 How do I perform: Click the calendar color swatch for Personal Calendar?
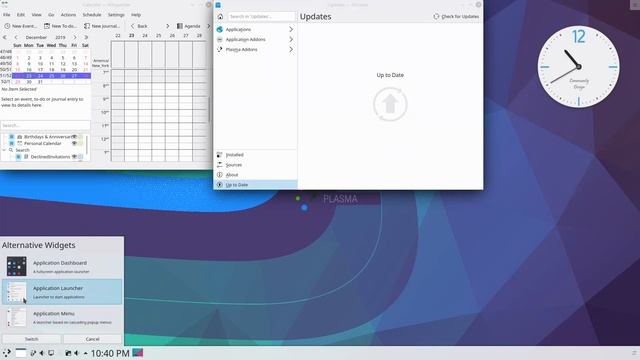pyautogui.click(x=81, y=144)
